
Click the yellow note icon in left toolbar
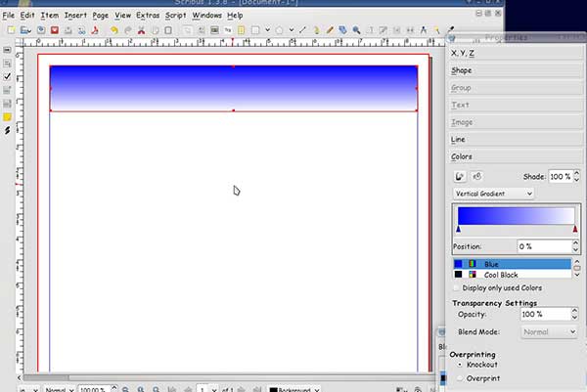tap(8, 117)
